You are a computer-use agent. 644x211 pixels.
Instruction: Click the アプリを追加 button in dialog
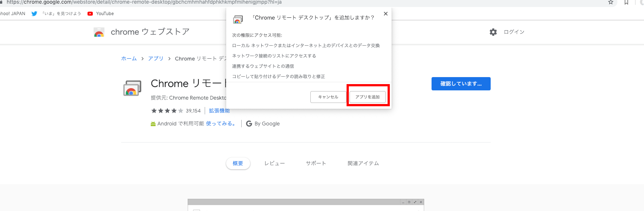pyautogui.click(x=368, y=97)
